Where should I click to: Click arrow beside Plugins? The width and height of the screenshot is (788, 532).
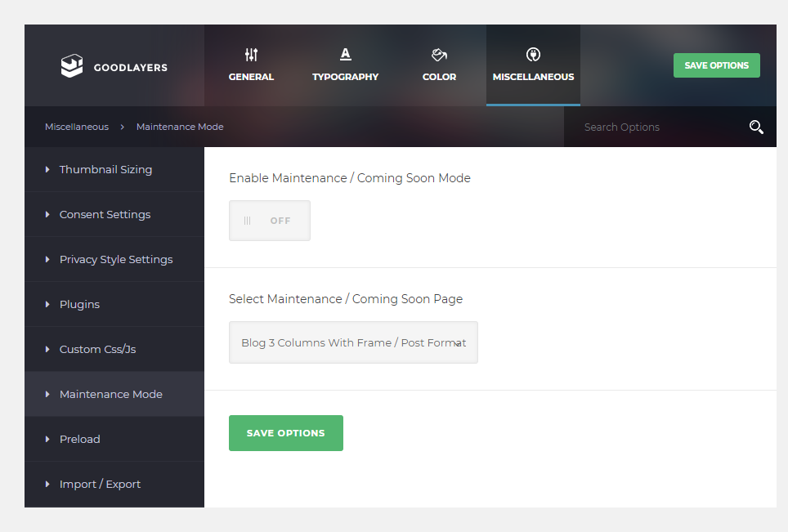(47, 305)
